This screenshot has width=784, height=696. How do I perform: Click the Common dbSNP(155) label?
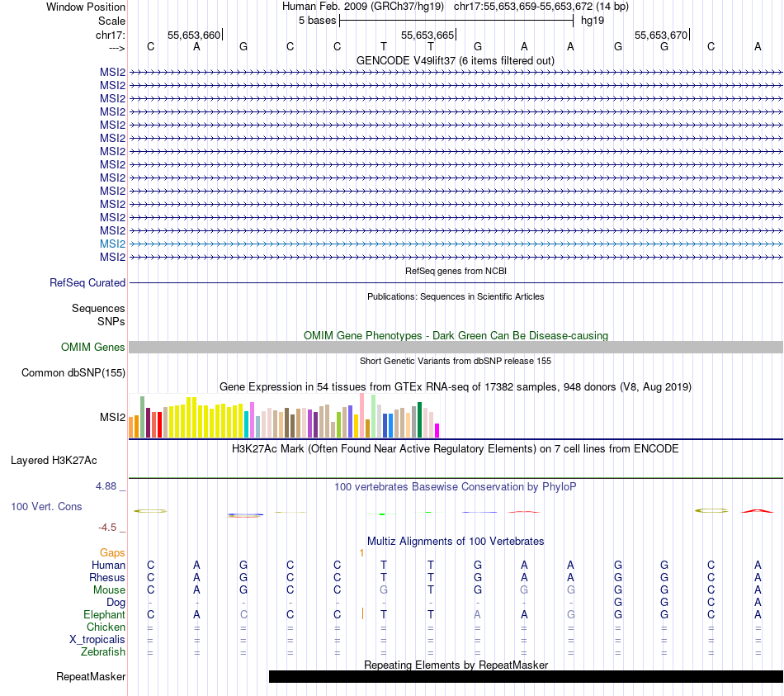73,372
